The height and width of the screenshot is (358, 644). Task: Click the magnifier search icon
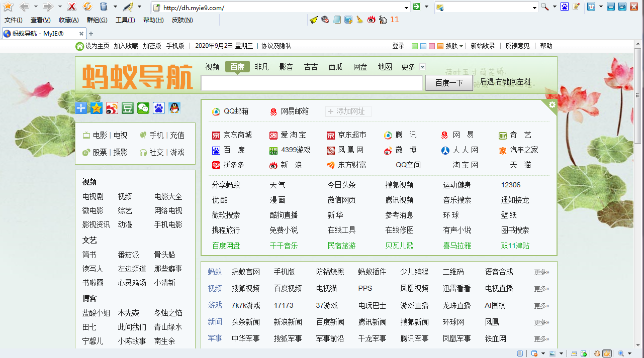544,7
